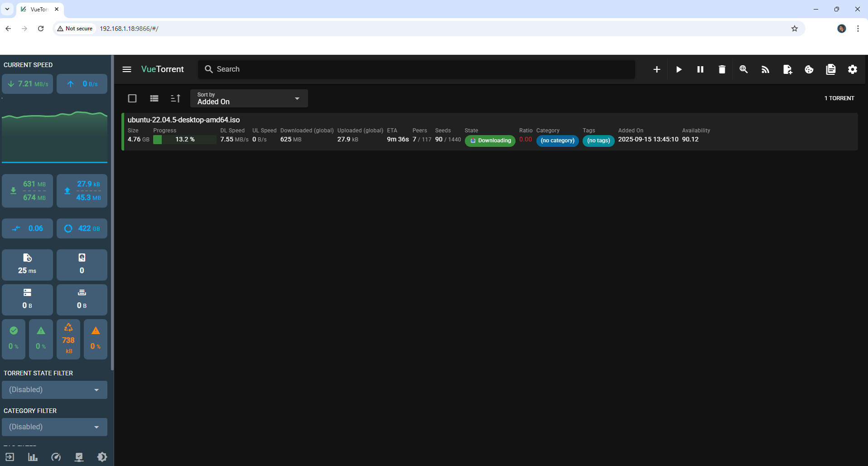
Task: Click the ETA 9m 36s value
Action: pos(398,139)
